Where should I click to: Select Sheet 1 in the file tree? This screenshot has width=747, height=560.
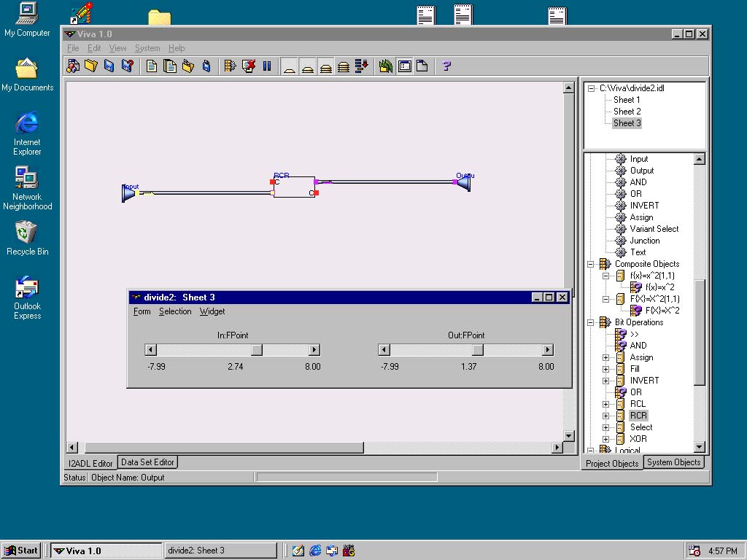(x=627, y=100)
